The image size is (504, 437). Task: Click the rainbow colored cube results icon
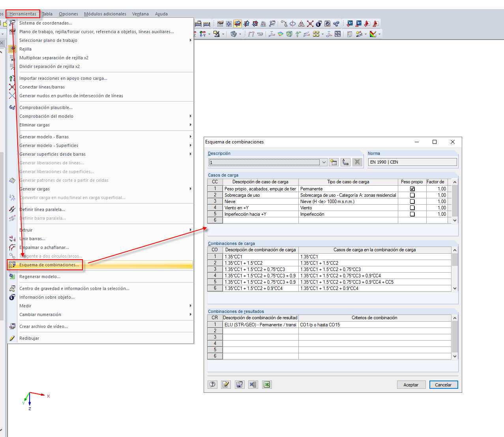pyautogui.click(x=289, y=34)
